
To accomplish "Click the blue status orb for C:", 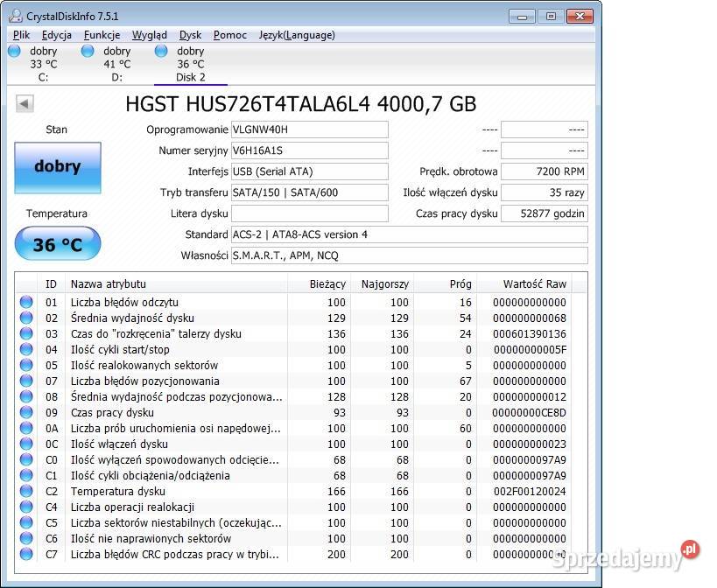I will (15, 51).
